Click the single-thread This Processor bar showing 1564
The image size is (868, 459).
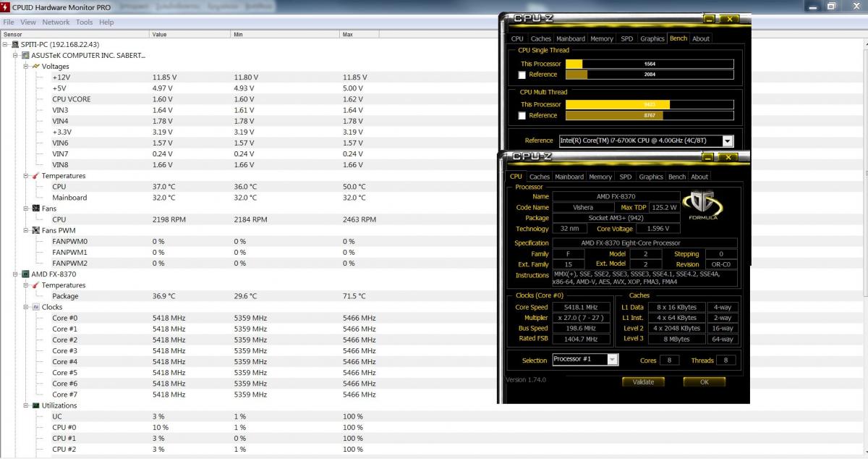pos(650,64)
